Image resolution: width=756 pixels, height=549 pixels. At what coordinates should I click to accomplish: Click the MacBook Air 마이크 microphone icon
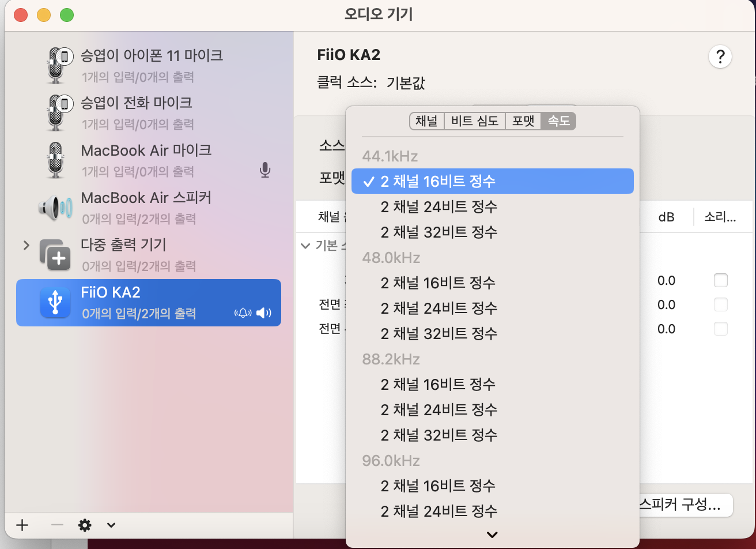click(x=55, y=160)
